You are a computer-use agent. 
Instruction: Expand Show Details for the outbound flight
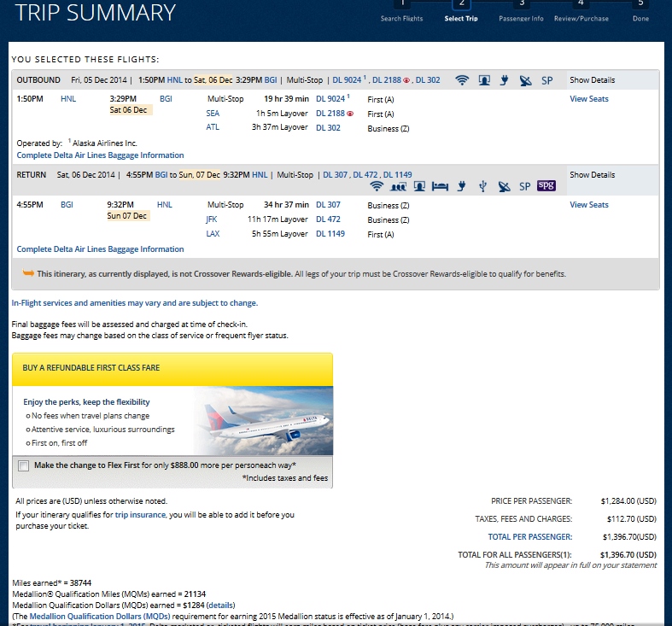click(592, 80)
